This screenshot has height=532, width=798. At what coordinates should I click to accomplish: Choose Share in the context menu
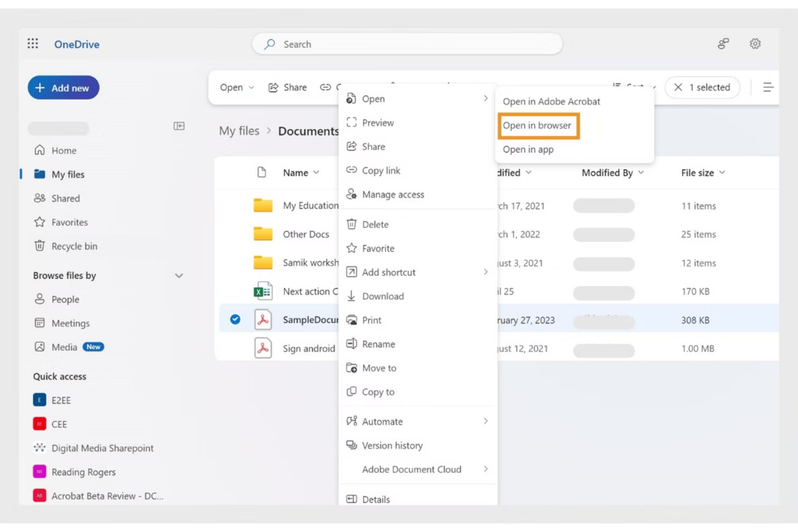[417, 147]
